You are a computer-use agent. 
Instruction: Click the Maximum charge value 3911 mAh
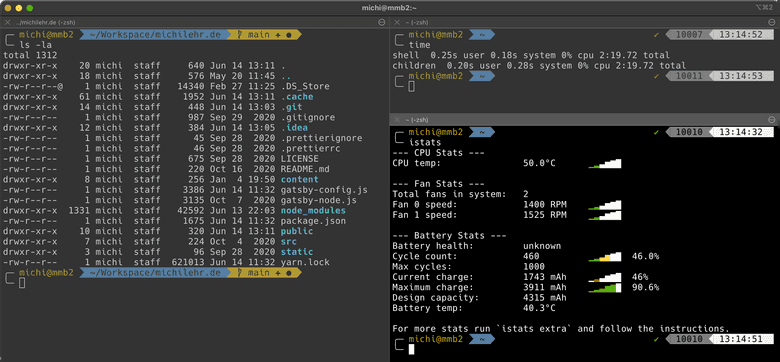point(545,287)
